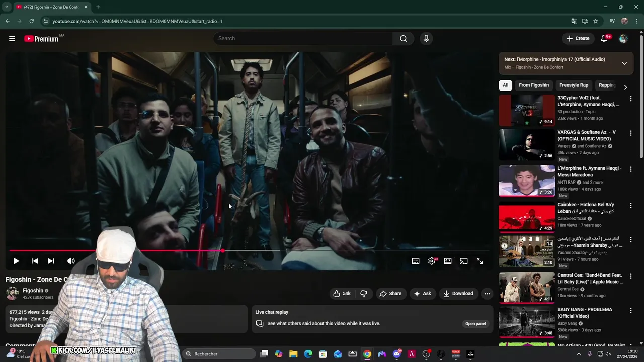Viewport: 644px width, 362px height.
Task: Open Chrome three-dot menu
Action: pos(637,21)
